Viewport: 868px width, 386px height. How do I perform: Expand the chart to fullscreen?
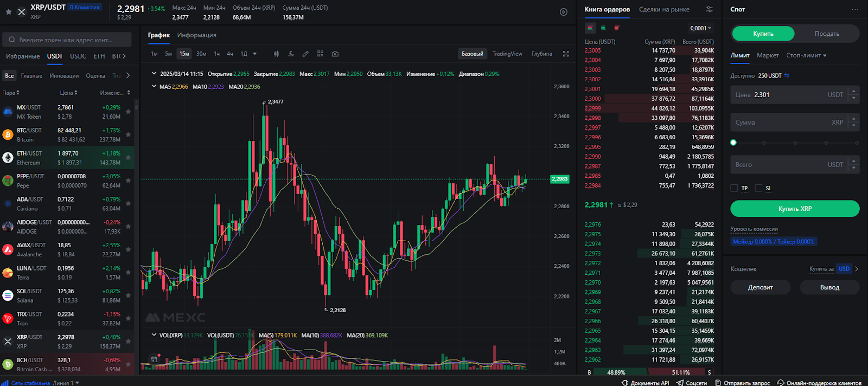tap(566, 54)
